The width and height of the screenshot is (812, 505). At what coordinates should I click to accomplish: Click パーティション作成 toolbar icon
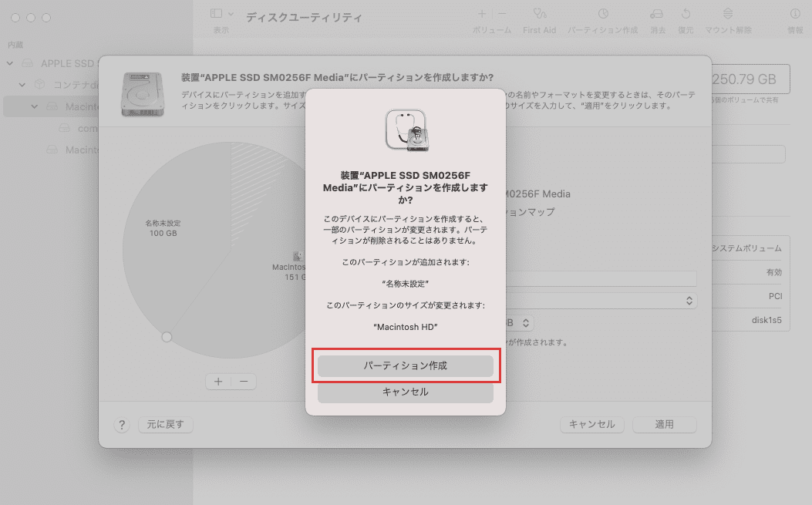pos(603,13)
